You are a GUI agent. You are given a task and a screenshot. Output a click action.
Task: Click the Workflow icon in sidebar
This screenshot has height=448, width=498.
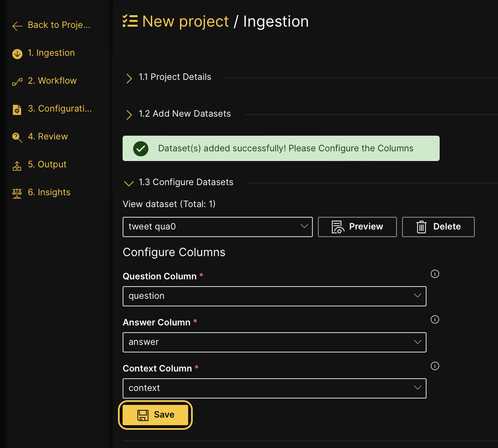coord(17,82)
